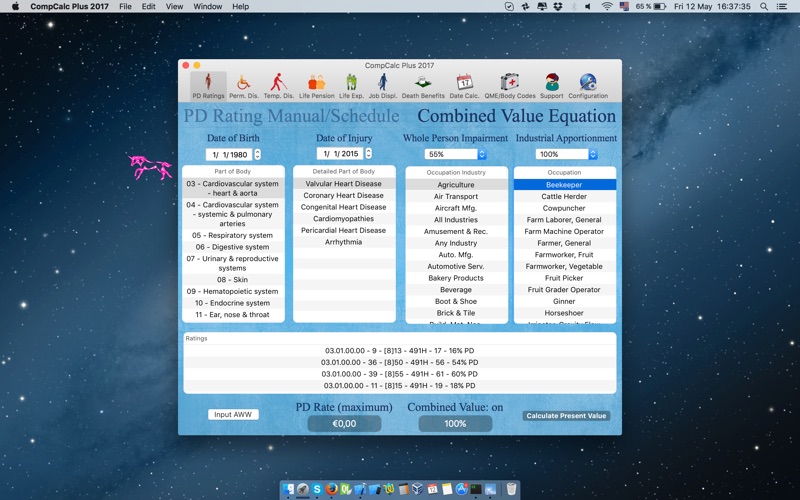The image size is (800, 500).
Task: Open the Edit menu
Action: 148,7
